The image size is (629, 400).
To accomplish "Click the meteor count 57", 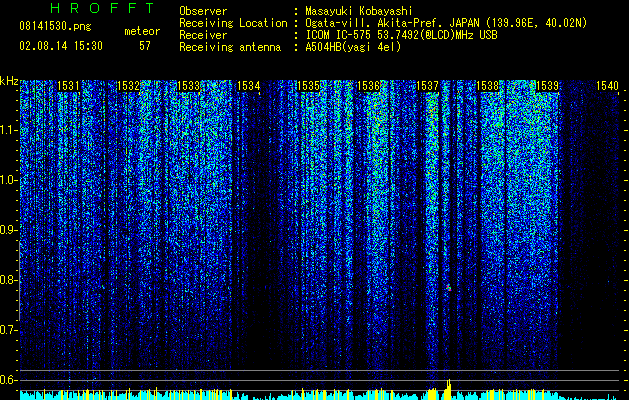I will click(x=145, y=46).
